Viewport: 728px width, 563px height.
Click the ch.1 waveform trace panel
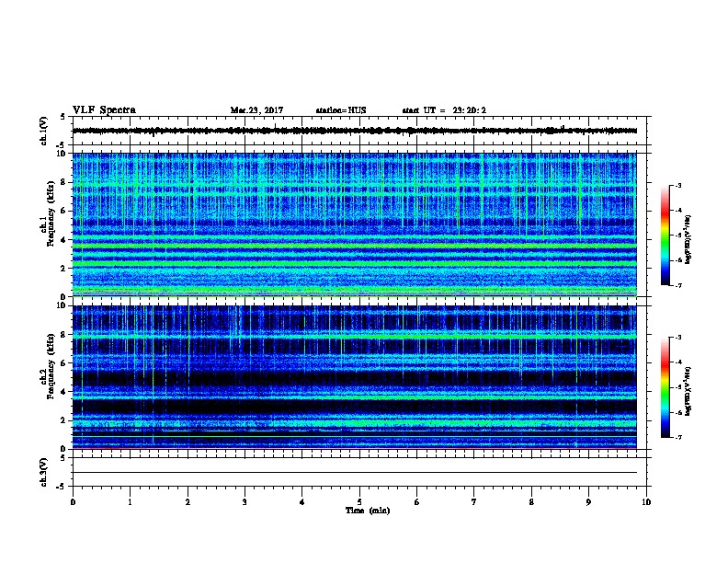tap(359, 131)
